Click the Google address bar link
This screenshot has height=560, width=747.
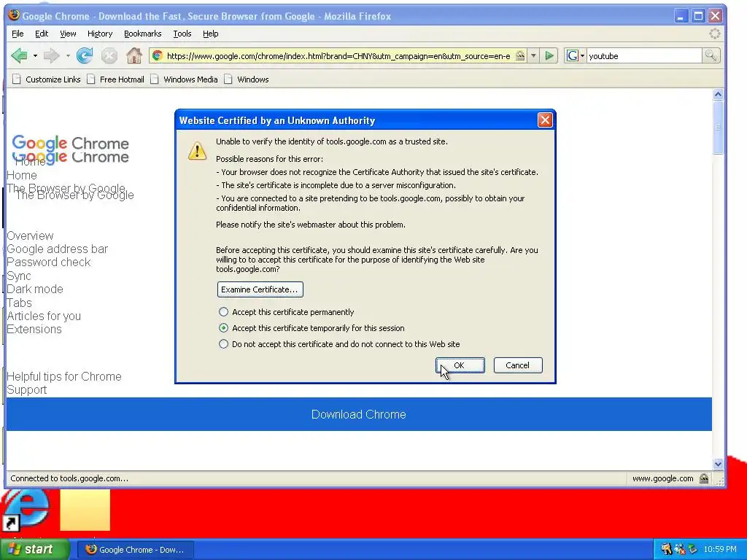(57, 249)
